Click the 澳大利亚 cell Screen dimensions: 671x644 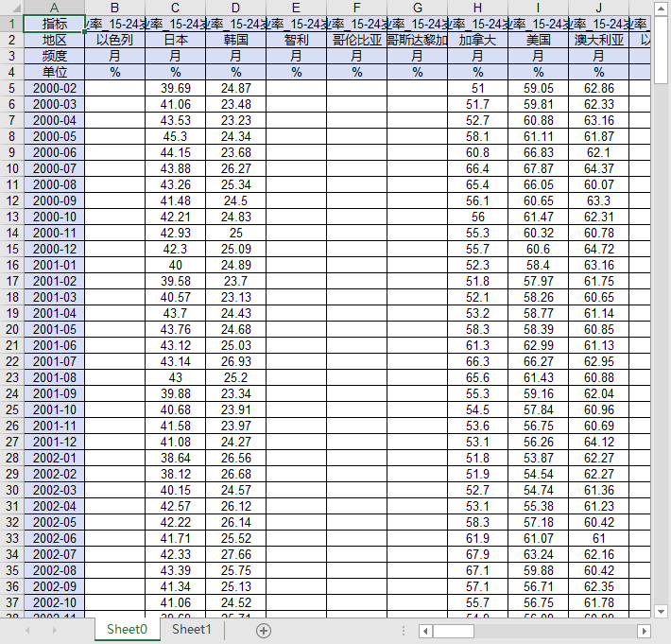598,40
